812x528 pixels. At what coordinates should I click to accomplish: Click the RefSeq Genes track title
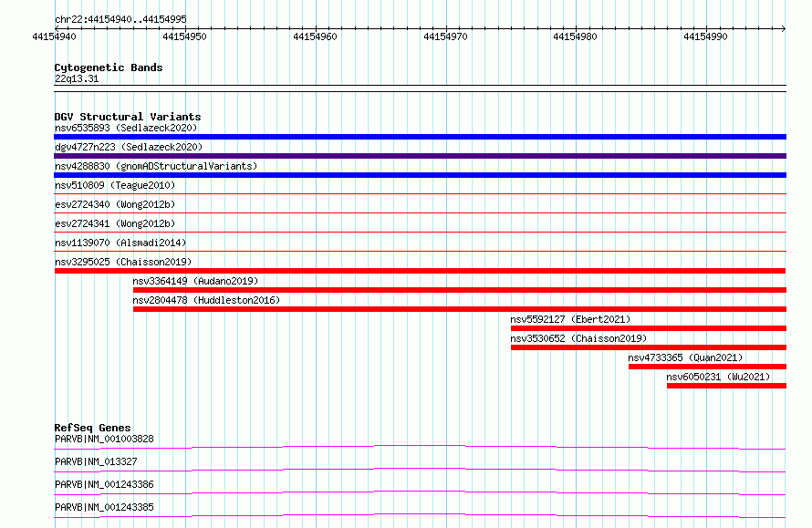coord(93,428)
